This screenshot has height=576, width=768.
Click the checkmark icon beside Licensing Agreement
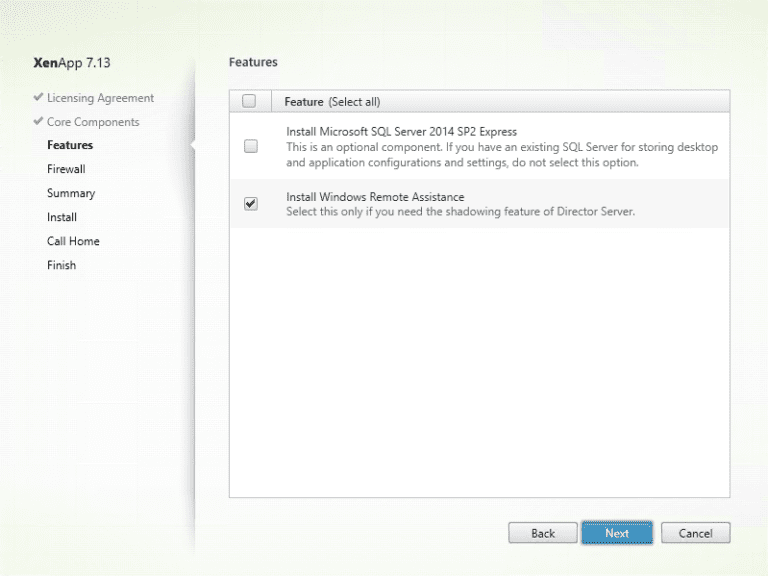38,98
